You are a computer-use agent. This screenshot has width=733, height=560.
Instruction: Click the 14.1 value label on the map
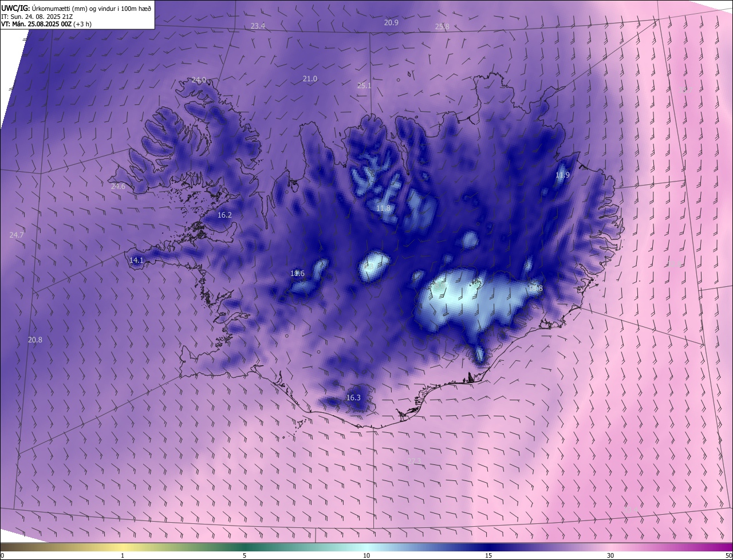click(x=136, y=260)
